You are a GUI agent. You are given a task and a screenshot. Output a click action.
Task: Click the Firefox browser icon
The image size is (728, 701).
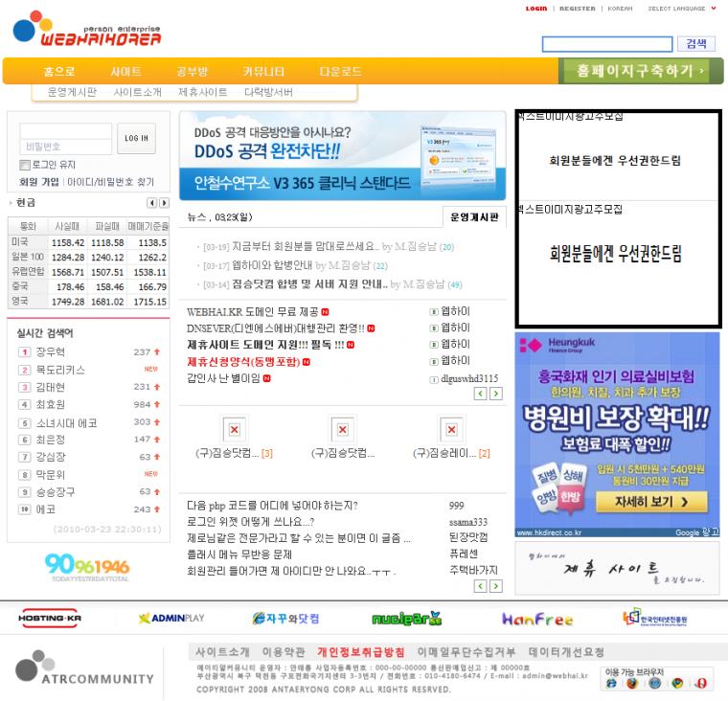click(x=632, y=683)
